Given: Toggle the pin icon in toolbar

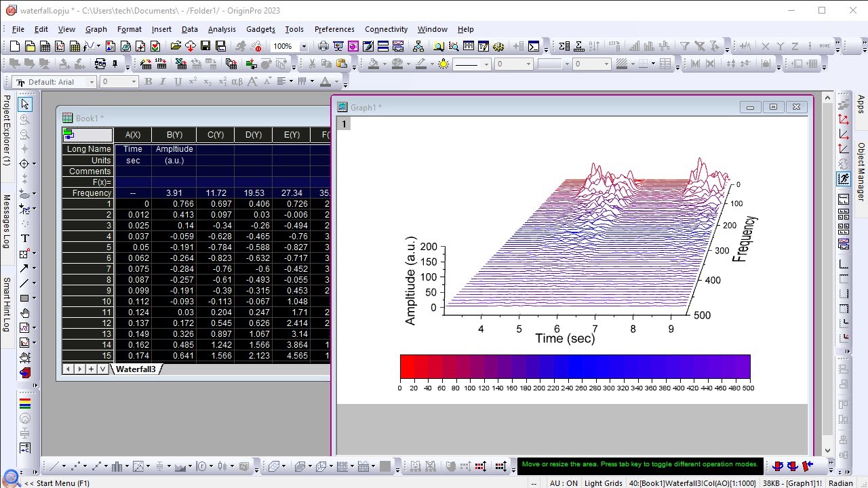Looking at the screenshot, I should click(x=116, y=64).
